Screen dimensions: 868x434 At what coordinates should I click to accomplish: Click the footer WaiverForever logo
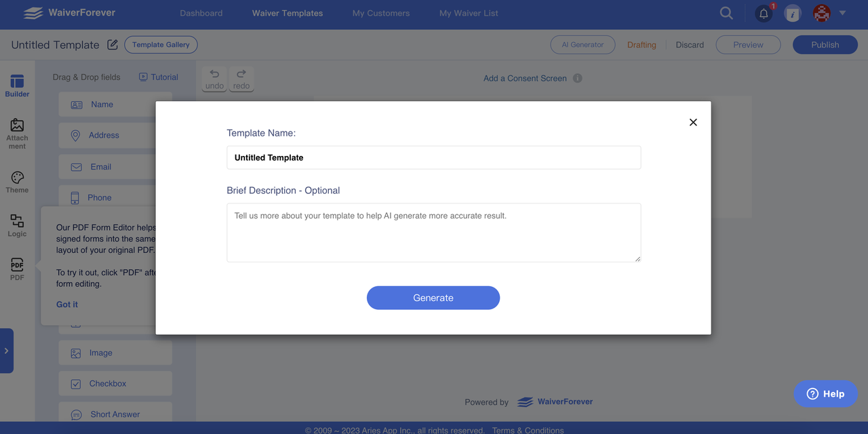pos(555,402)
